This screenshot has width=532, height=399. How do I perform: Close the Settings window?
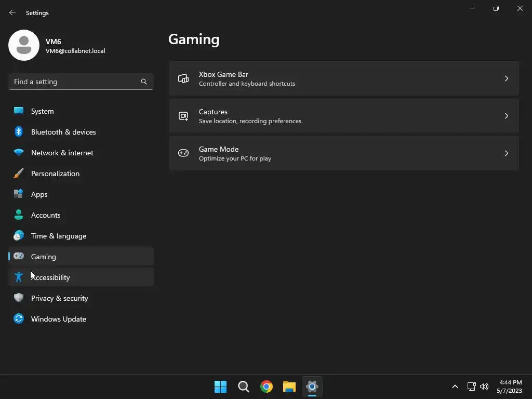520,8
